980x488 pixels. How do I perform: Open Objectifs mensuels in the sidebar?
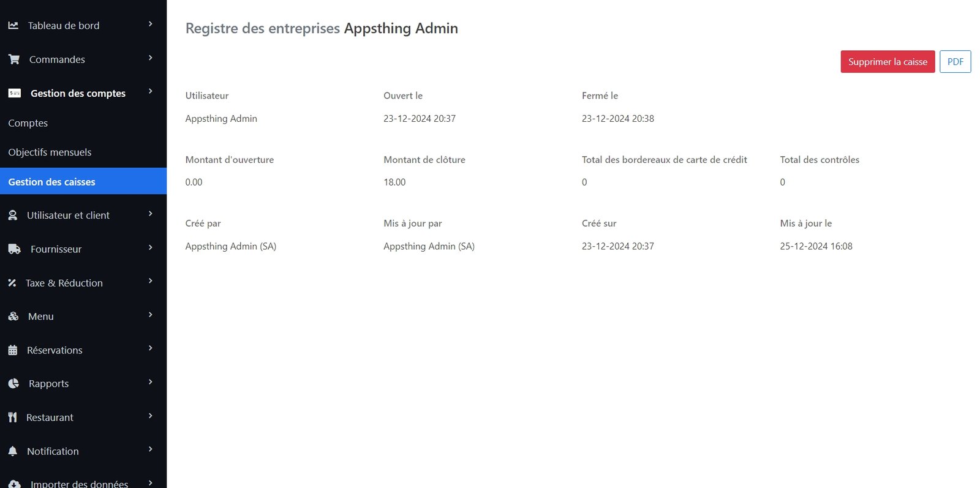pos(50,152)
